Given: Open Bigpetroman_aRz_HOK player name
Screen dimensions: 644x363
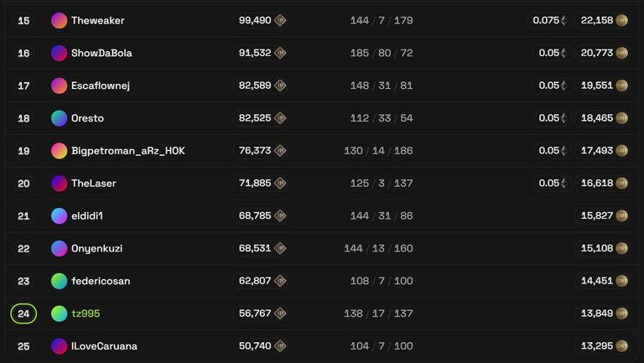Looking at the screenshot, I should point(127,151).
